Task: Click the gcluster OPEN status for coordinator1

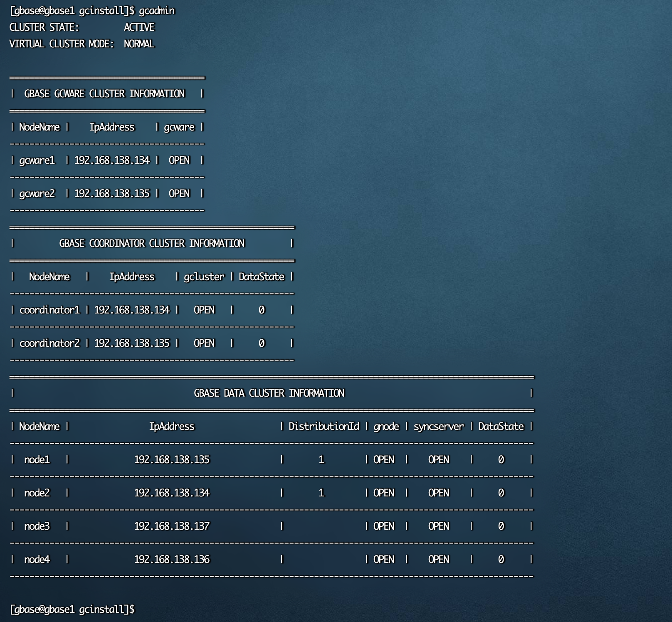Action: point(204,310)
